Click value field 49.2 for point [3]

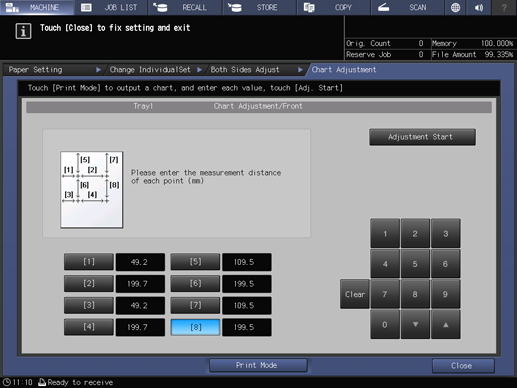[140, 305]
